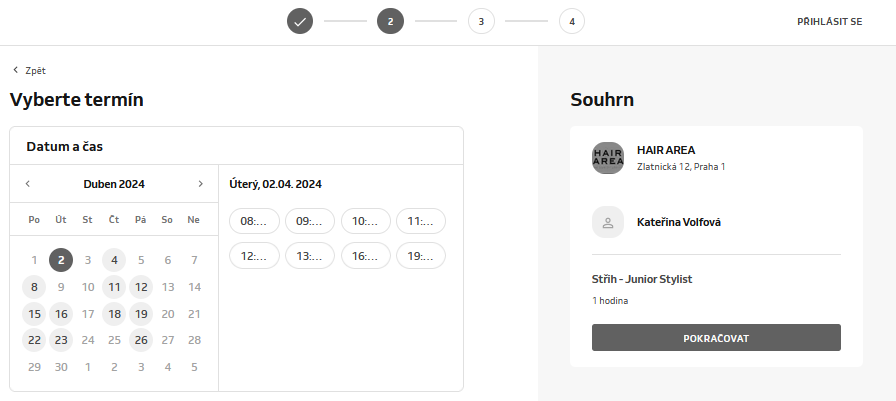896x401 pixels.
Task: Click the Duben 2024 month header
Action: (x=114, y=184)
